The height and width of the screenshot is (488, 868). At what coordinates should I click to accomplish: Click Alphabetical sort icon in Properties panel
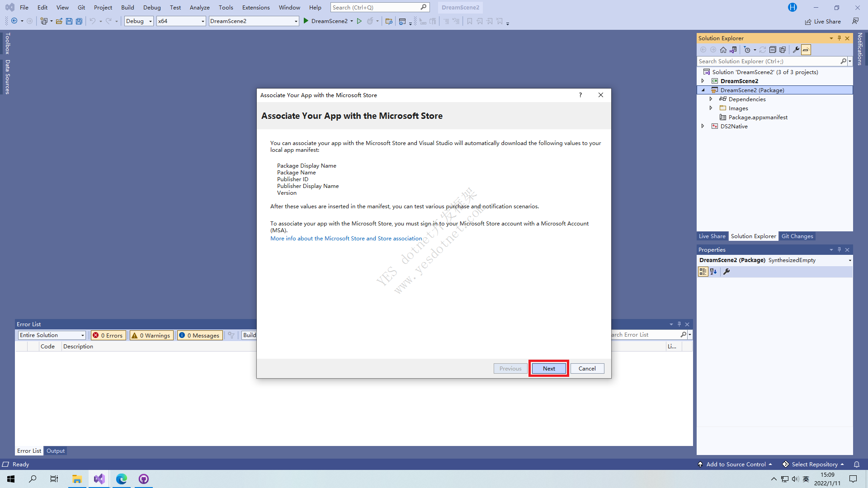[x=713, y=272]
